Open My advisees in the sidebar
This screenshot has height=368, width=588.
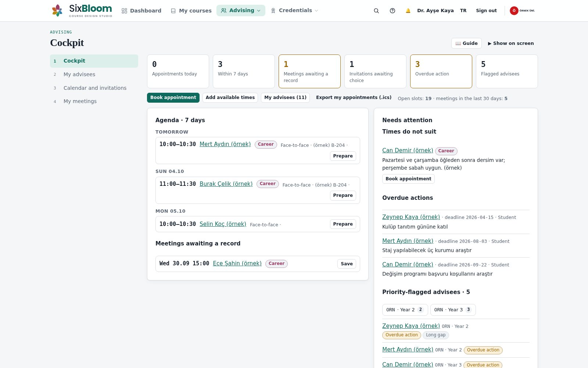pos(94,74)
